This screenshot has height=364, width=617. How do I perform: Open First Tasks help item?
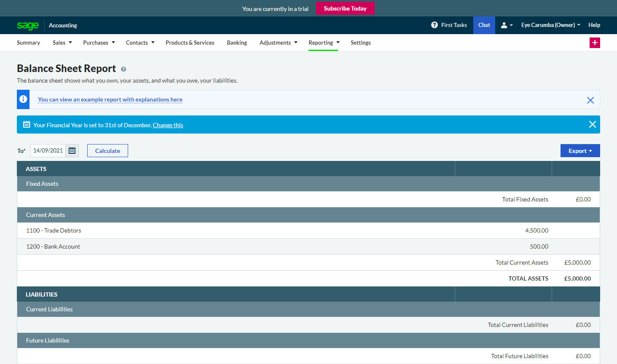449,25
